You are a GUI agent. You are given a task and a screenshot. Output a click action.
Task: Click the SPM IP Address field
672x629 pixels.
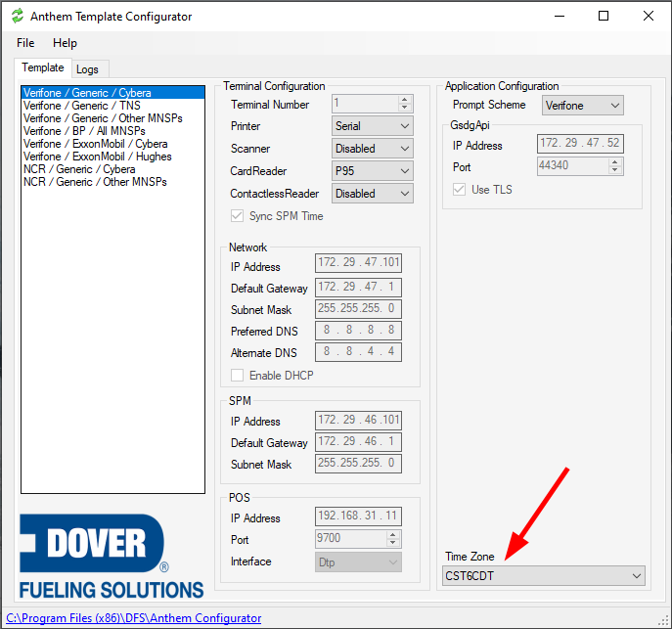point(358,421)
